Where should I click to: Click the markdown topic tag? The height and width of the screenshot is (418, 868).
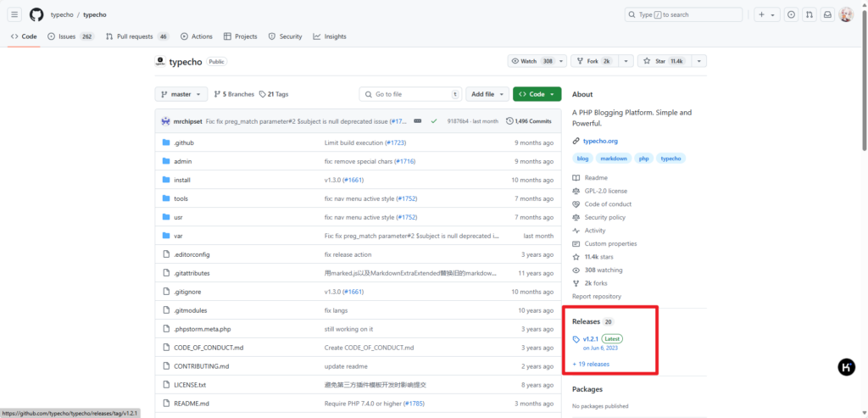(614, 159)
